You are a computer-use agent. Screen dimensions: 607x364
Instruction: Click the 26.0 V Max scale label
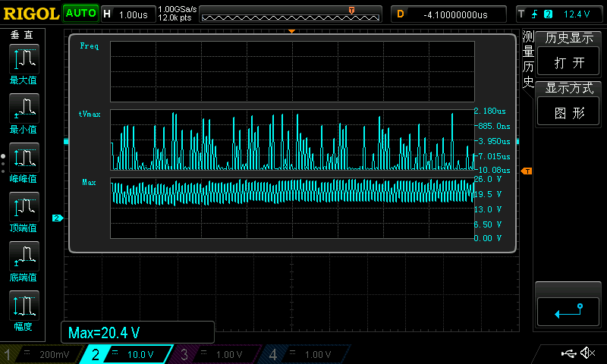coord(488,180)
